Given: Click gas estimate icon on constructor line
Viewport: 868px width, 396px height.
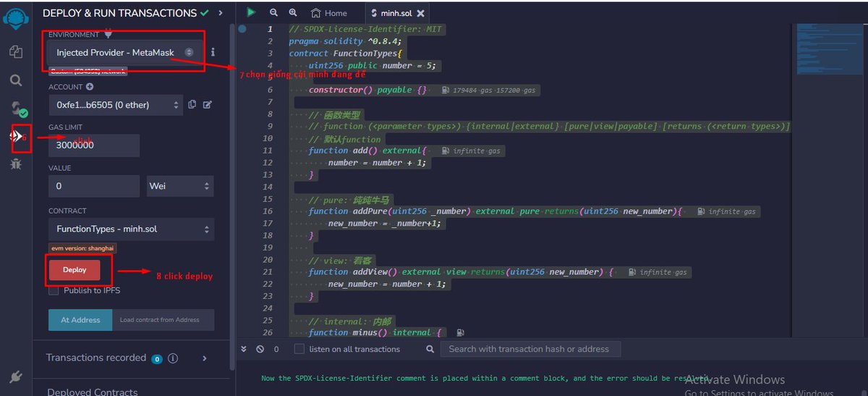Looking at the screenshot, I should [444, 90].
